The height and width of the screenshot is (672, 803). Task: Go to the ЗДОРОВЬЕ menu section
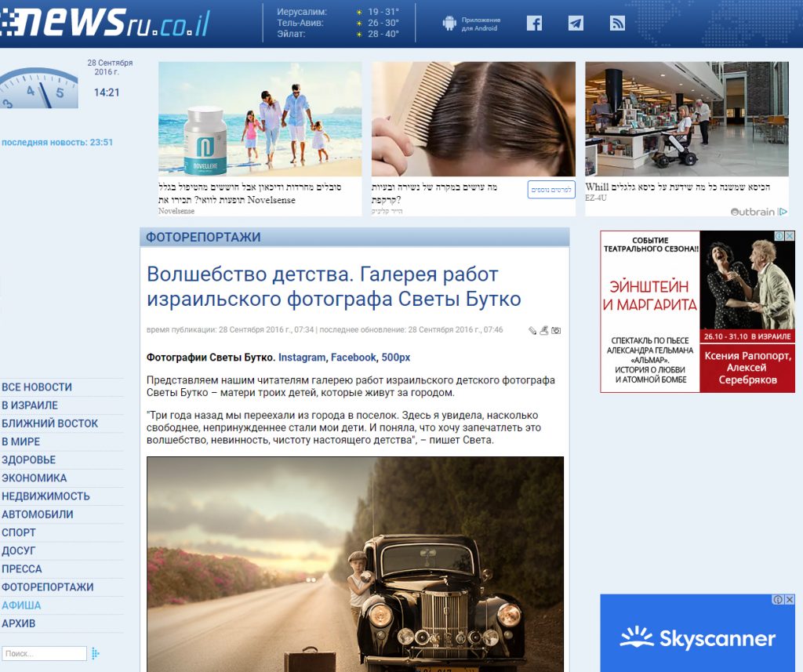(29, 460)
